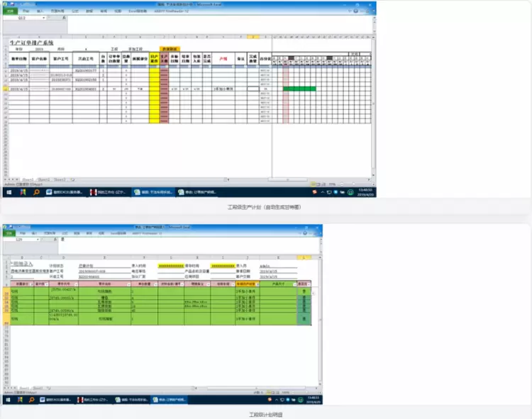Image resolution: width=532 pixels, height=419 pixels.
Task: Open the Word document item on lower taskbar
Action: pyautogui.click(x=55, y=400)
